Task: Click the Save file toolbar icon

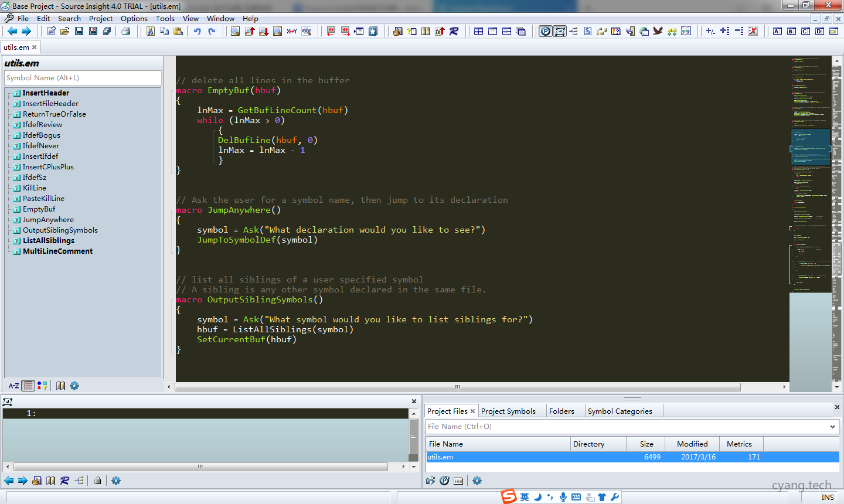Action: 79,31
